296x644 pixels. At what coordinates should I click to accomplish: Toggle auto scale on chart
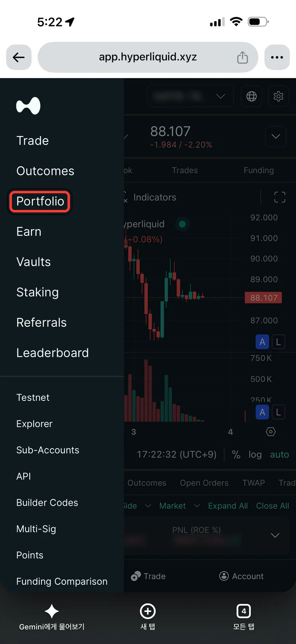point(279,455)
